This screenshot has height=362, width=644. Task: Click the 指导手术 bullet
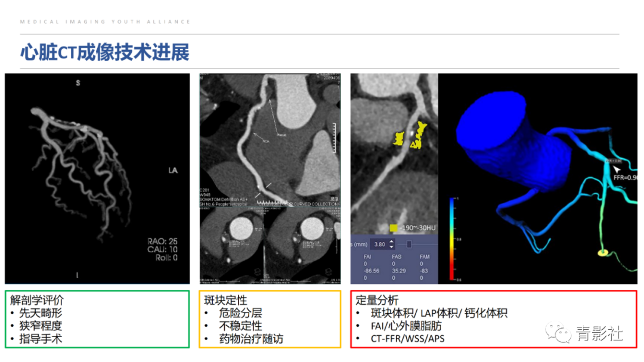click(x=41, y=339)
